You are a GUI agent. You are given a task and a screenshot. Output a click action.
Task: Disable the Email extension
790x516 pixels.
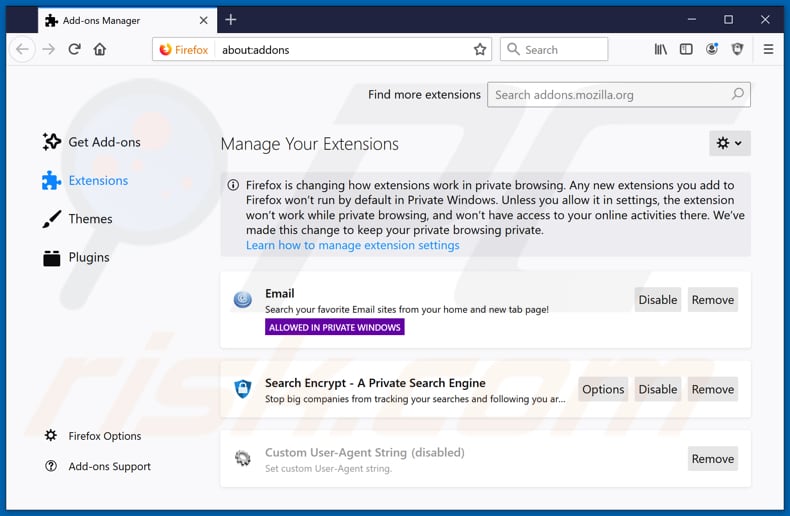(x=657, y=300)
